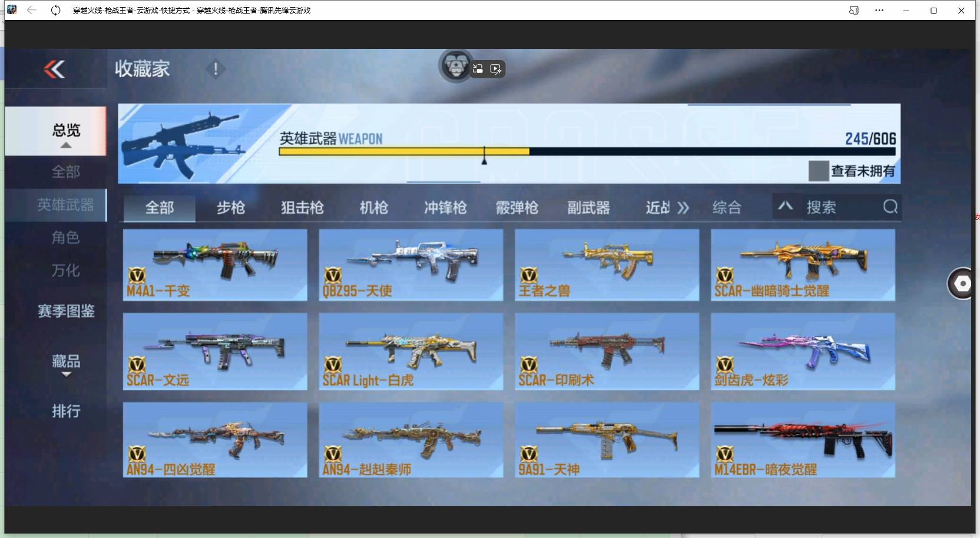Click the browser back arrow in title bar
The width and height of the screenshot is (980, 538).
click(x=32, y=10)
